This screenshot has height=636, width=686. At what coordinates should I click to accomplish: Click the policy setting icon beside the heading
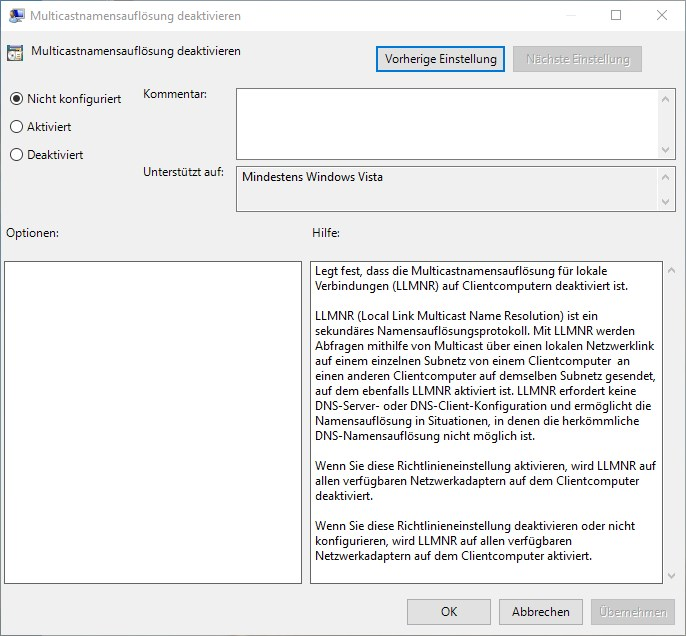pyautogui.click(x=16, y=53)
